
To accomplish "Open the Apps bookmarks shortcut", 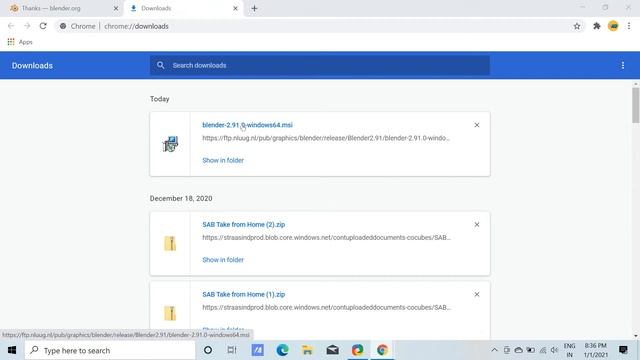I will (x=20, y=42).
